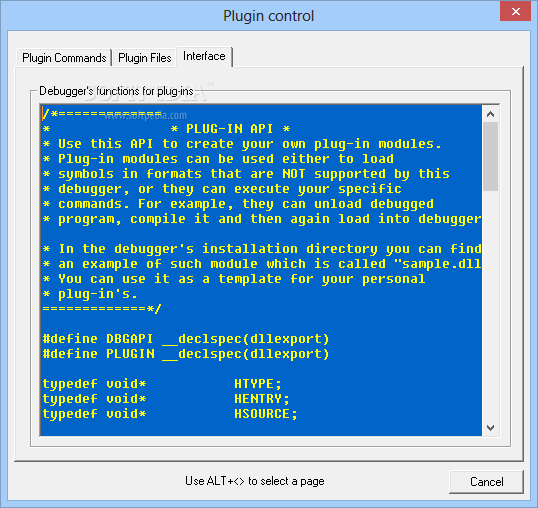Click the line 'symbols in formats that are NOT'
The width and height of the screenshot is (538, 508).
tap(246, 174)
